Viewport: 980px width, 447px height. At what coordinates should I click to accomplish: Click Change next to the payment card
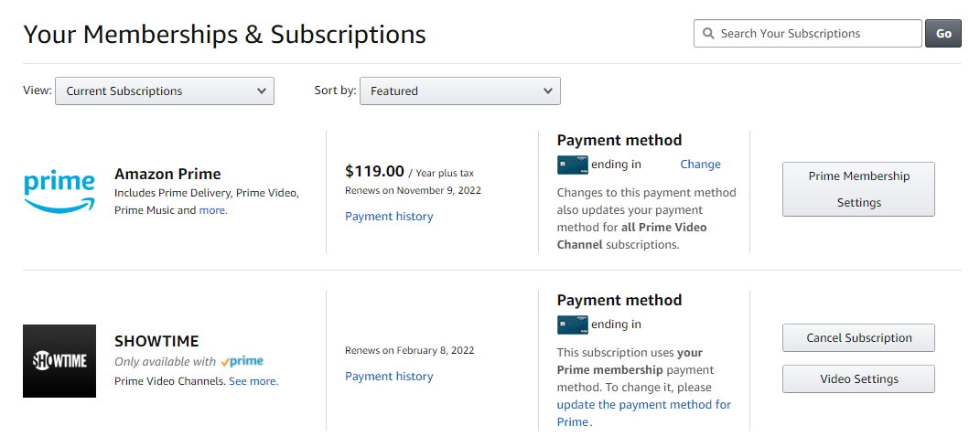(x=700, y=165)
